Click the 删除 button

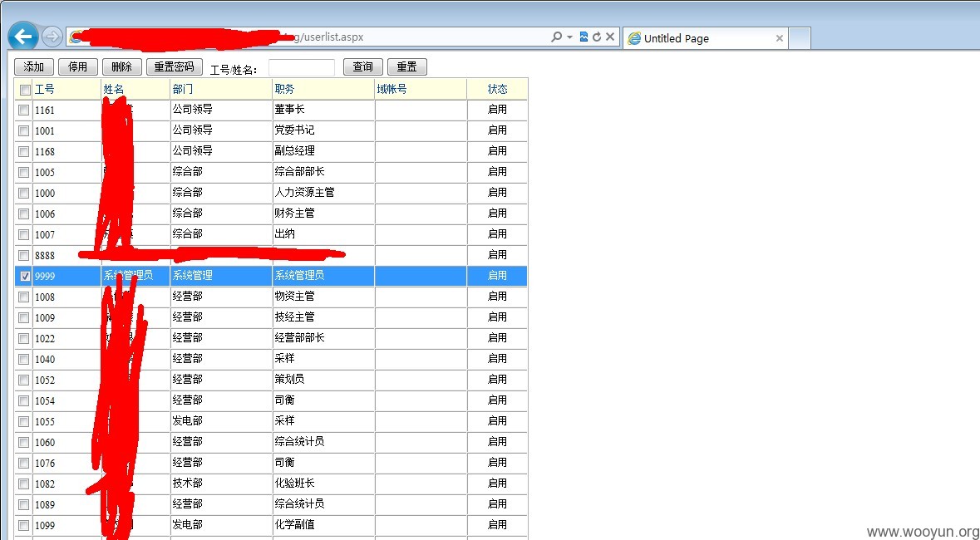122,66
